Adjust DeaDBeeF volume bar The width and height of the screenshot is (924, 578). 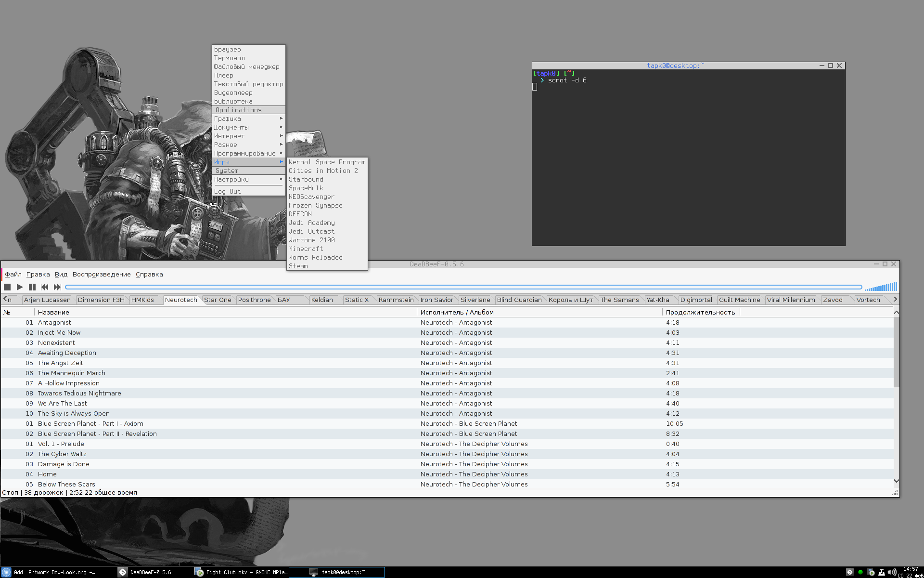pyautogui.click(x=881, y=287)
